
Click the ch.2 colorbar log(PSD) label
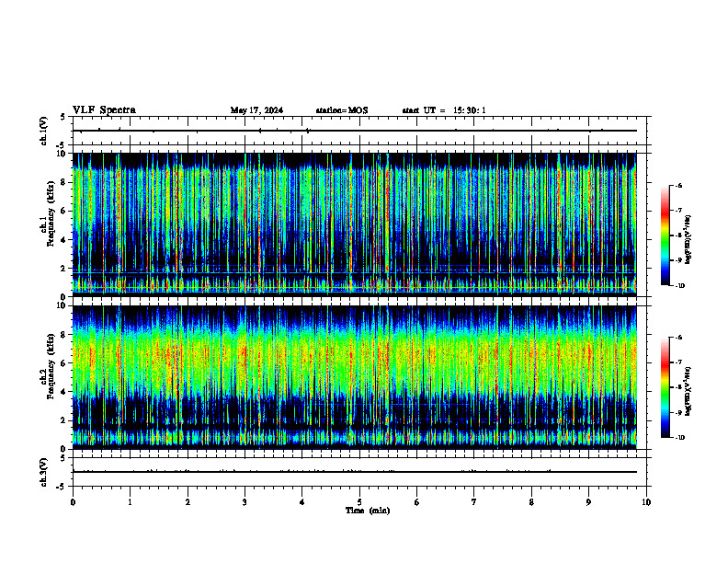click(688, 391)
